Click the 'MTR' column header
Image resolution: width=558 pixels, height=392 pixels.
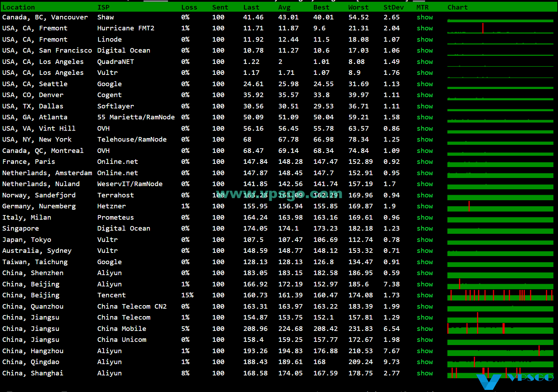422,7
